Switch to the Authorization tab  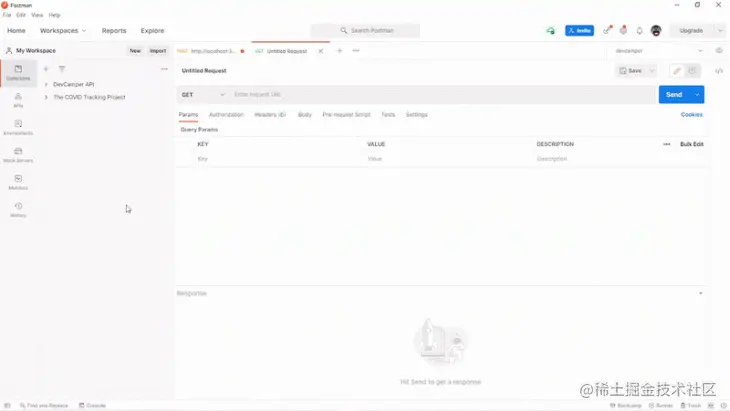point(226,115)
